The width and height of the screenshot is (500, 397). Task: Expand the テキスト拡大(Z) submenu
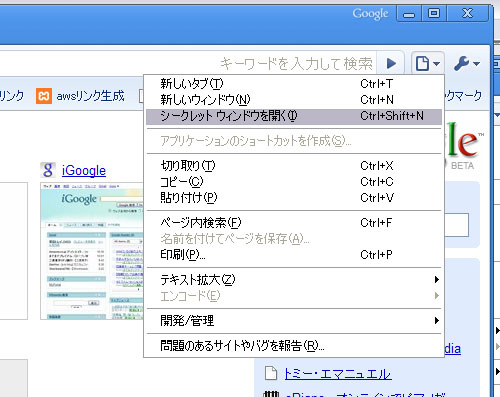coord(294,280)
